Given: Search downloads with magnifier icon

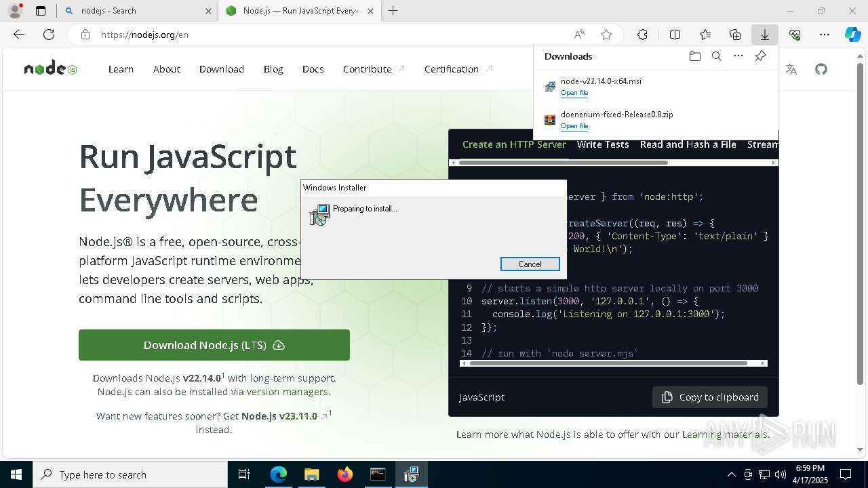Looking at the screenshot, I should tap(717, 56).
